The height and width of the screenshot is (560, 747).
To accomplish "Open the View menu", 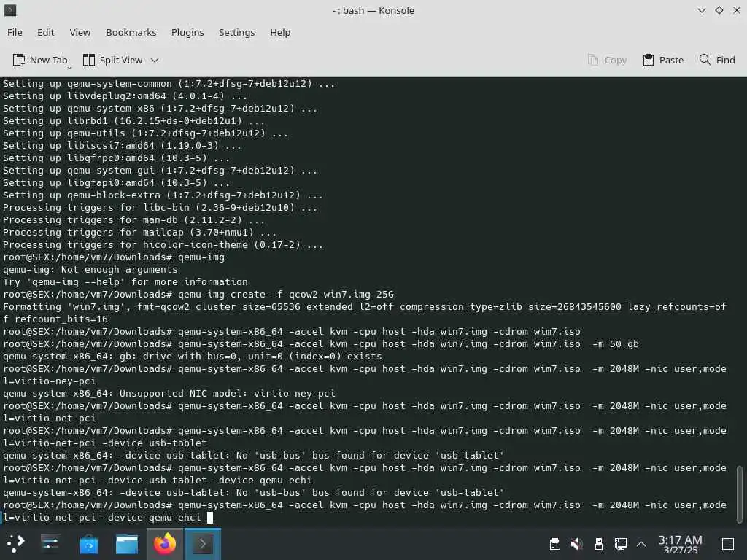I will 80,32.
